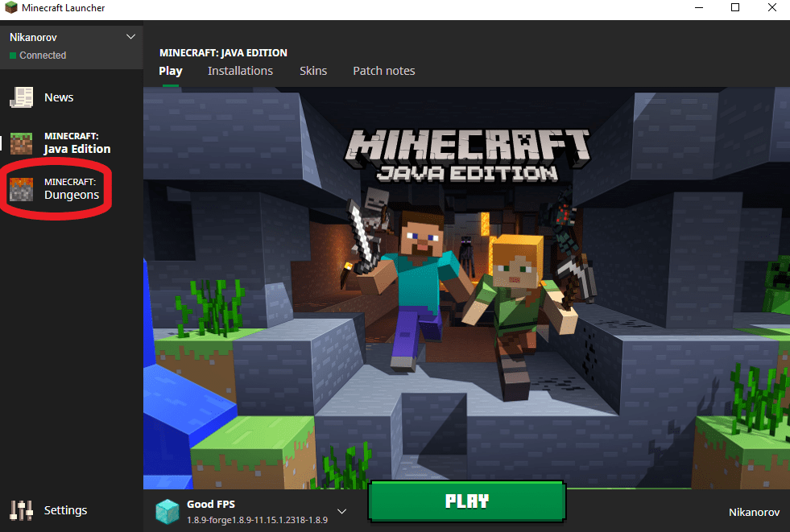Click the Minecraft Java Edition banner artwork

(466, 287)
